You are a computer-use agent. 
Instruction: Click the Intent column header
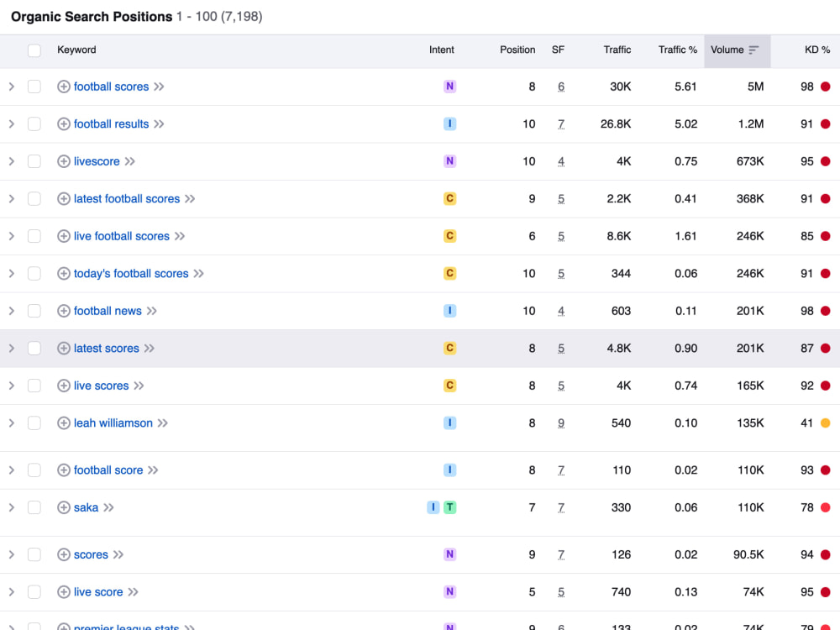(442, 50)
